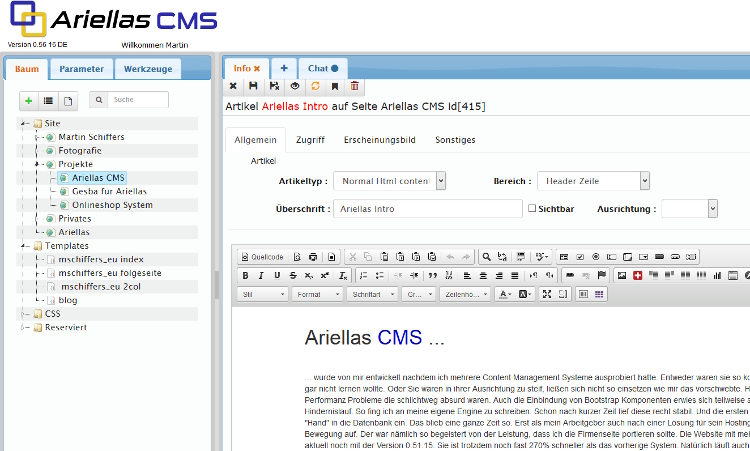This screenshot has width=750, height=451.
Task: Click the Suche search field
Action: coord(138,99)
